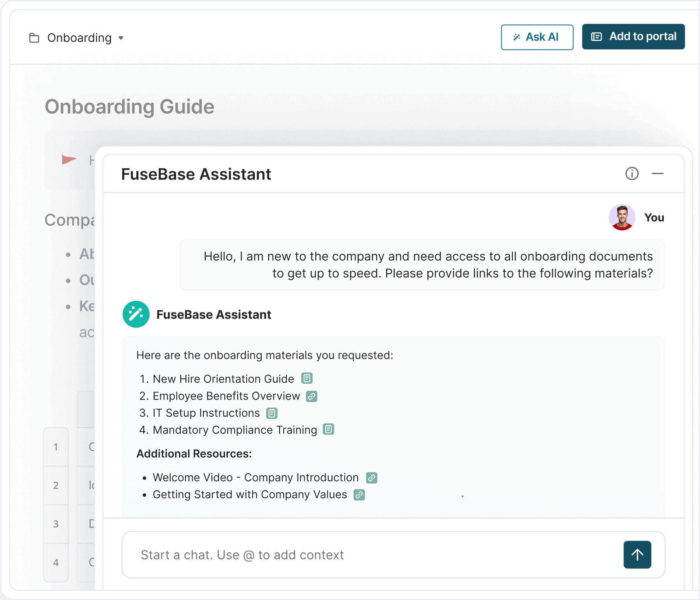
Task: Click the "You" sender label
Action: [654, 217]
